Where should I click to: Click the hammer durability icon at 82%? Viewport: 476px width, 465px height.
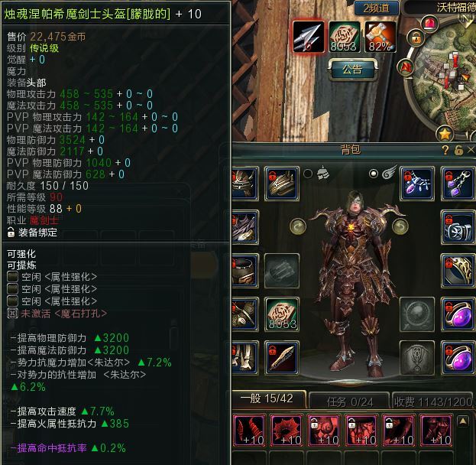click(380, 37)
